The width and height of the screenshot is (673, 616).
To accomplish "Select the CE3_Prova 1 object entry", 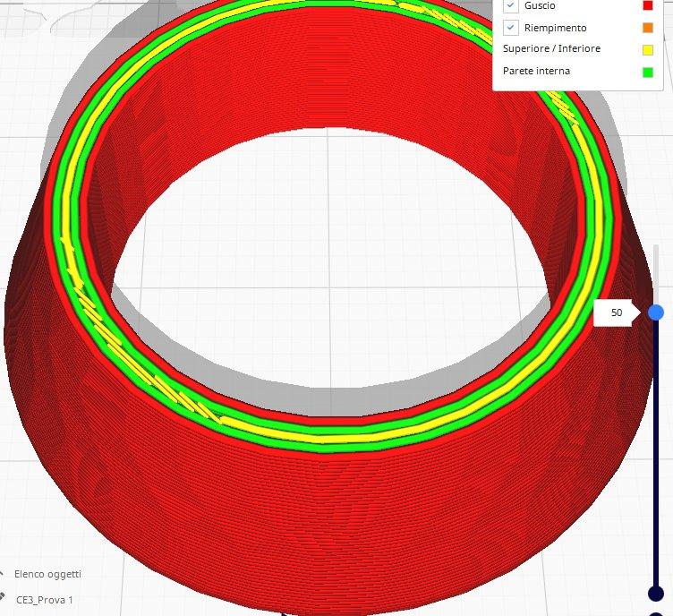I will pyautogui.click(x=44, y=600).
